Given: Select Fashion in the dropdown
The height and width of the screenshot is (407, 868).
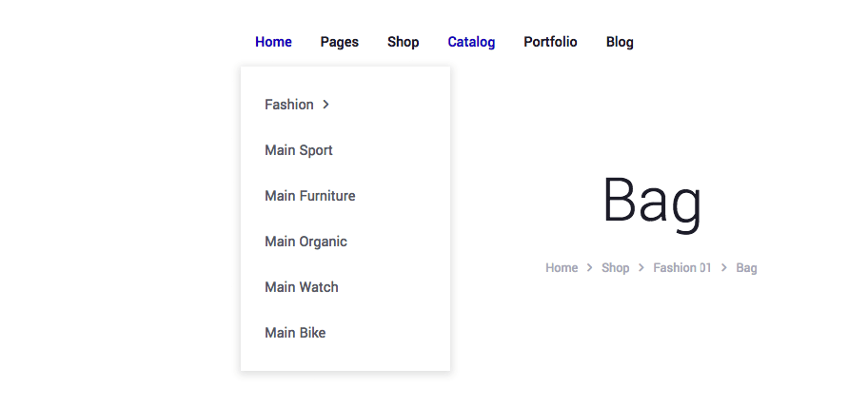Looking at the screenshot, I should [x=288, y=105].
